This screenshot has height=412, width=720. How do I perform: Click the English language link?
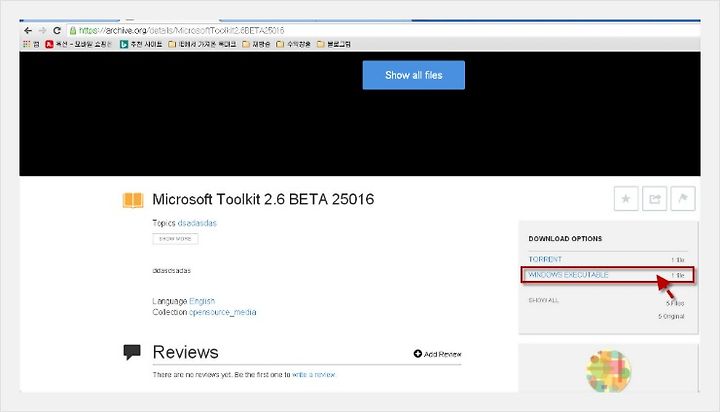tap(202, 301)
